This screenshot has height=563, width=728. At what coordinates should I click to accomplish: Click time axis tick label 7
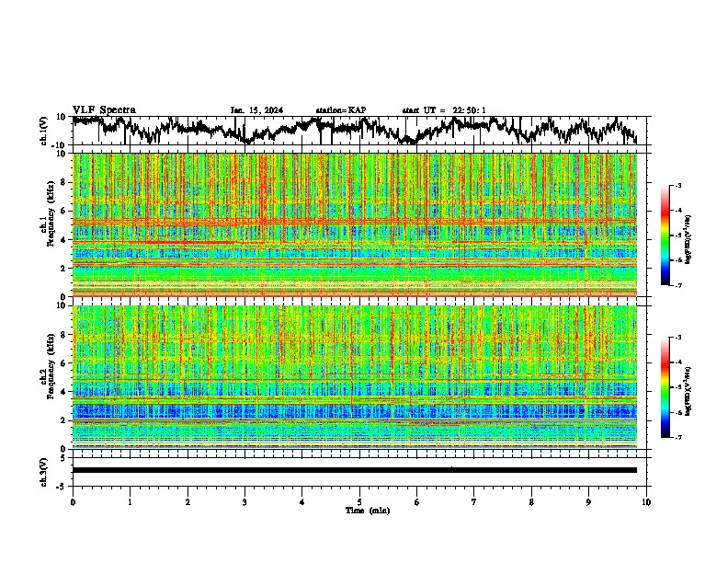(x=474, y=502)
